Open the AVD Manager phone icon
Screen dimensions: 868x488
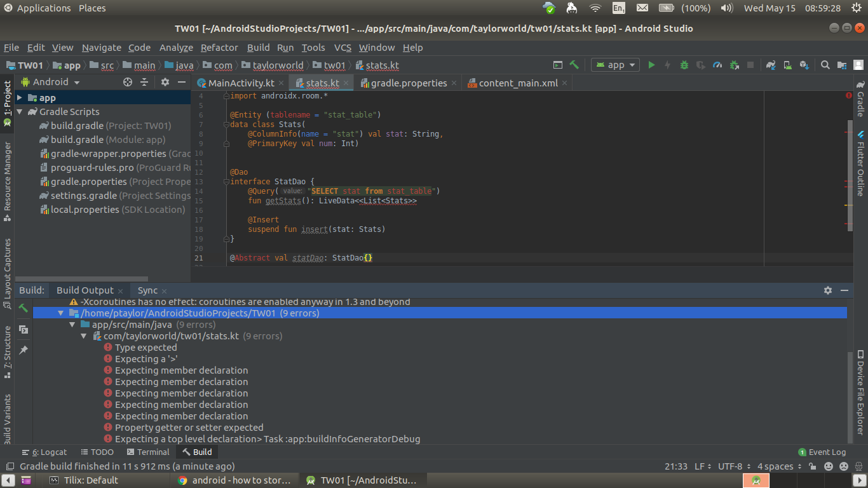coord(787,65)
